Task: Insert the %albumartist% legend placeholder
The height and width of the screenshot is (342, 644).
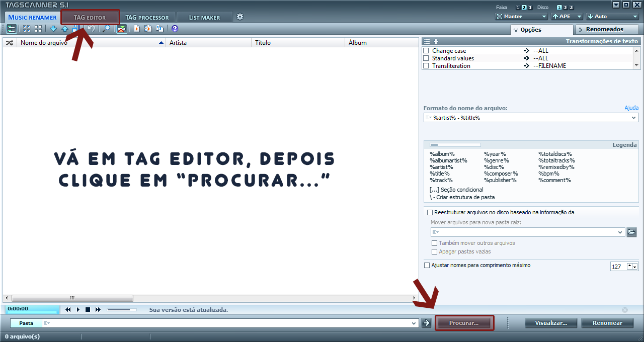Action: click(449, 160)
